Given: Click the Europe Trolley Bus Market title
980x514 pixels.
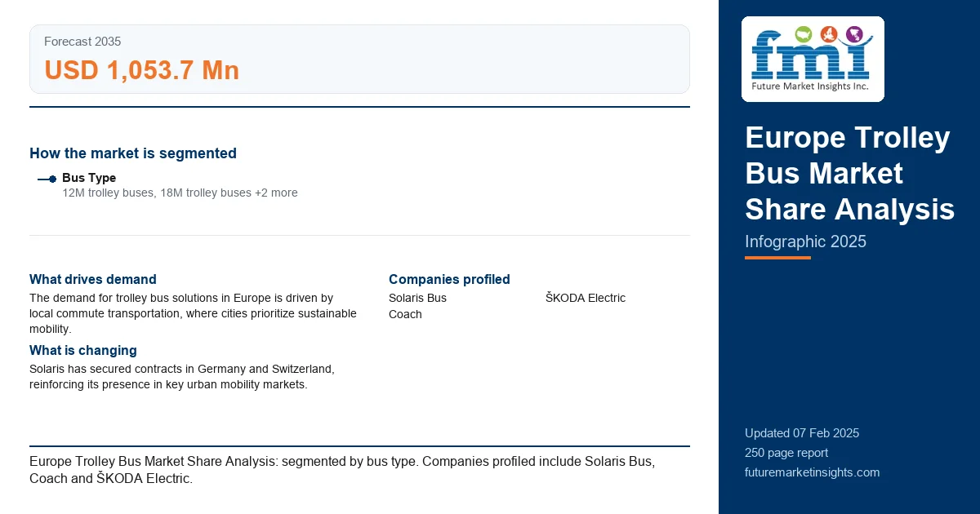Looking at the screenshot, I should 849,173.
